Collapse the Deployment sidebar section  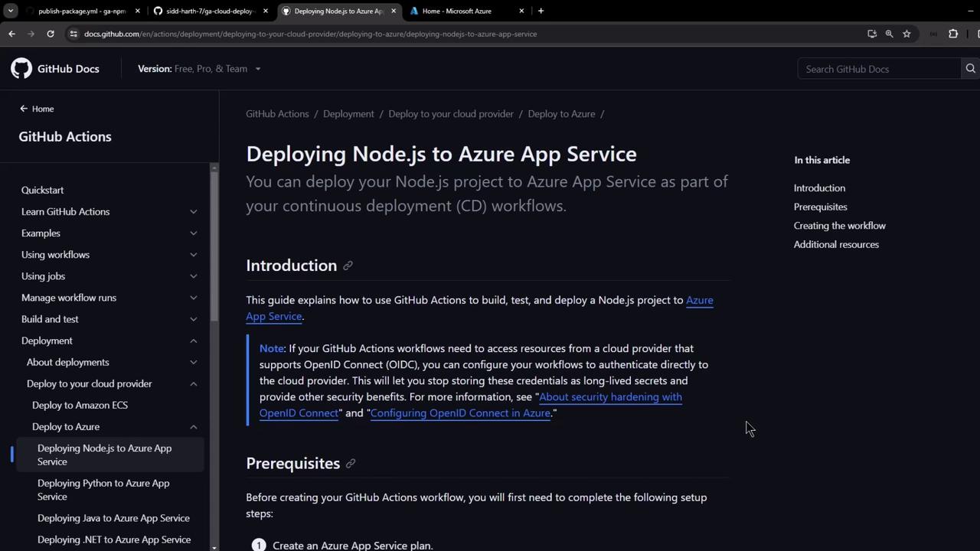click(x=193, y=341)
